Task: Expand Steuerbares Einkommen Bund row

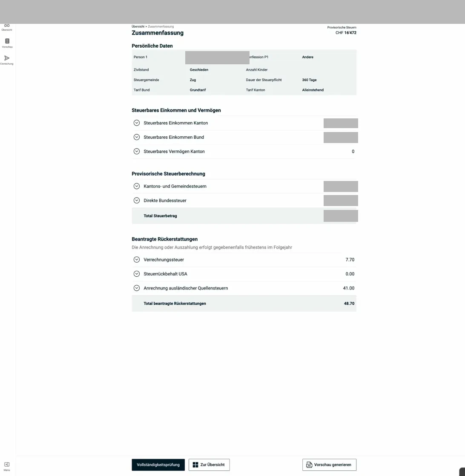Action: click(137, 137)
